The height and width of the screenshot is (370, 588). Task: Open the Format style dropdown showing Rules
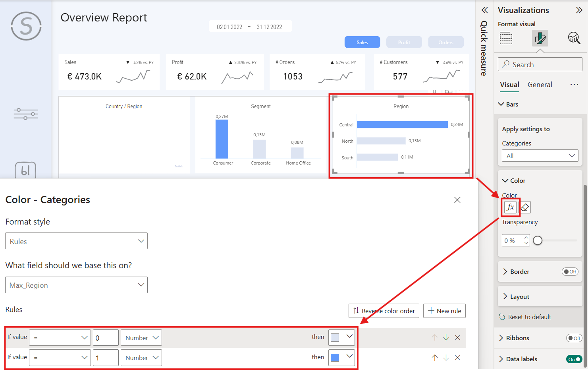pos(76,241)
